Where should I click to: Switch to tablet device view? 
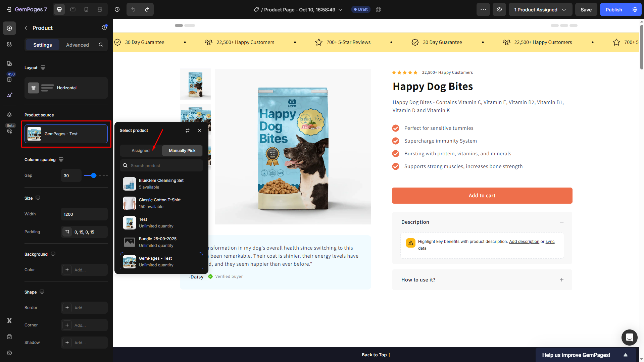pyautogui.click(x=73, y=9)
